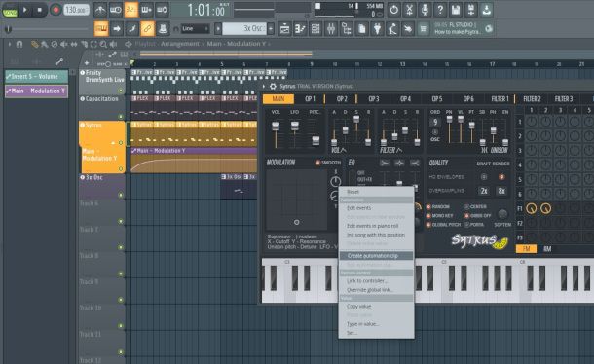Open the tempo tapper person icon
The width and height of the screenshot is (594, 364).
tap(392, 29)
